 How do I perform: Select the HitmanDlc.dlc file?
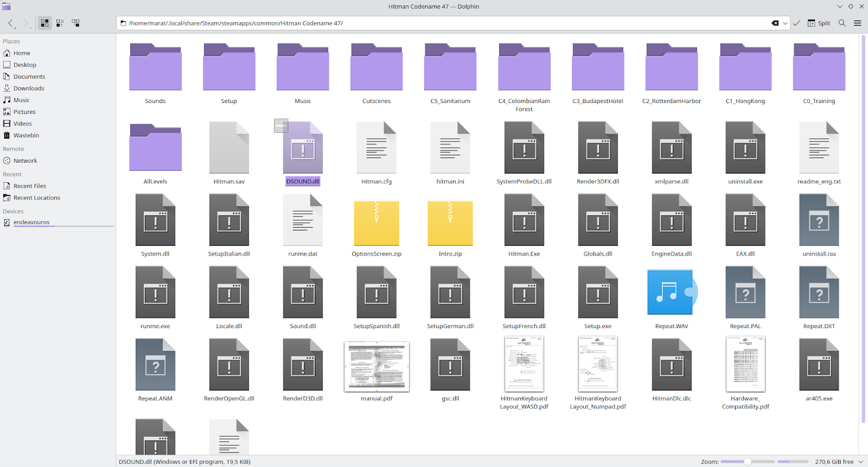(672, 364)
